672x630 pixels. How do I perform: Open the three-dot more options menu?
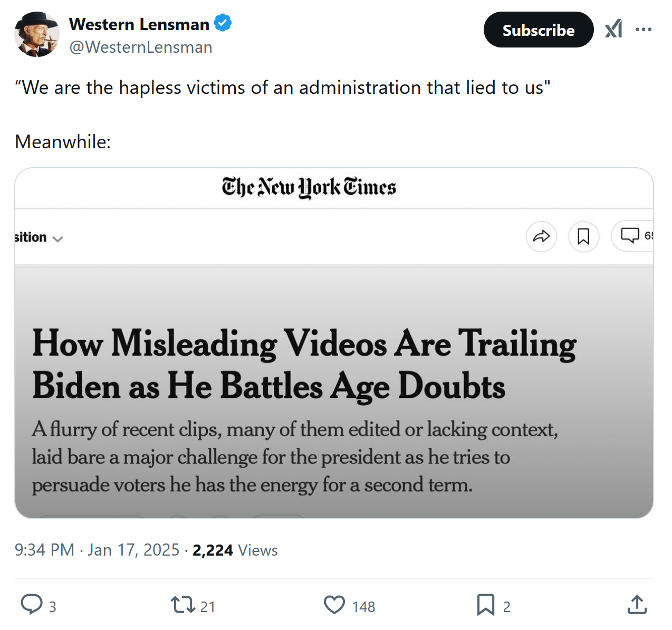click(644, 30)
